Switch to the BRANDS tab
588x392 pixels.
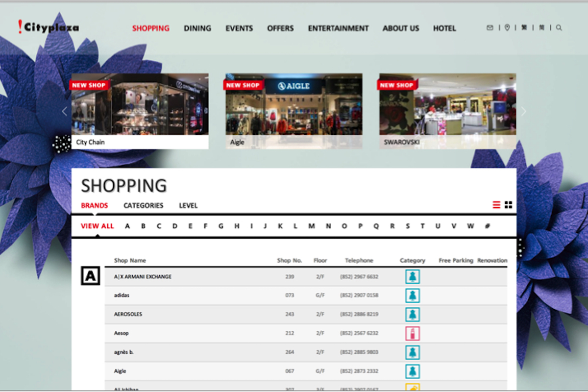(x=95, y=206)
